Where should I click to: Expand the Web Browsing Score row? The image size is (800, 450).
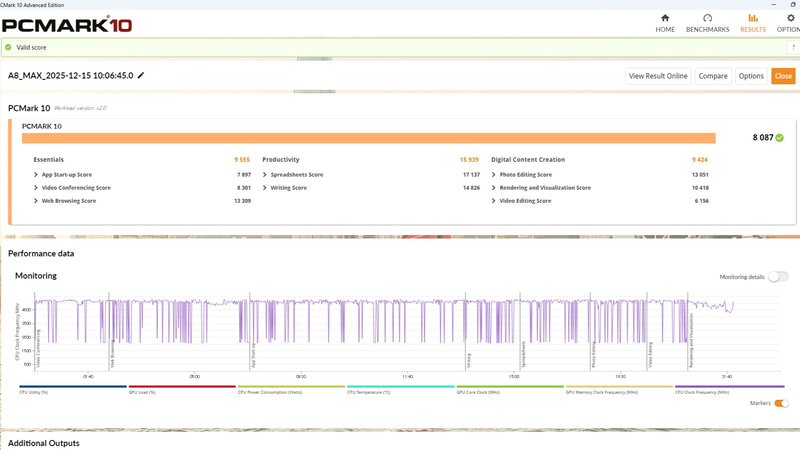point(36,201)
